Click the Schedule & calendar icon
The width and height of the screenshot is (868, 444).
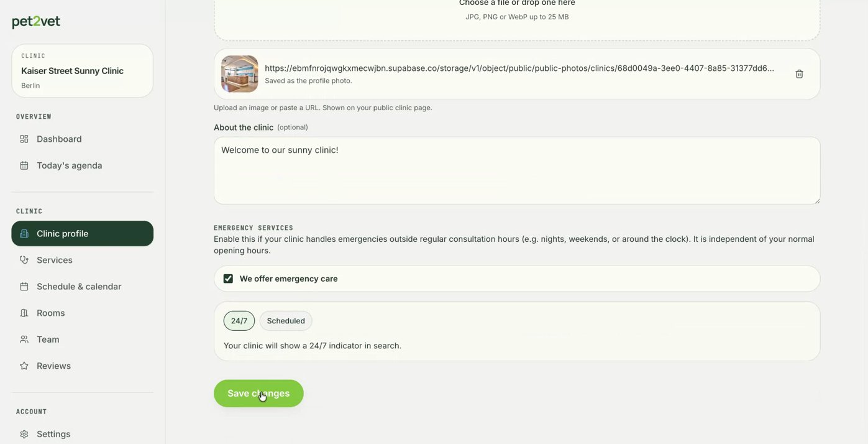[x=24, y=287]
